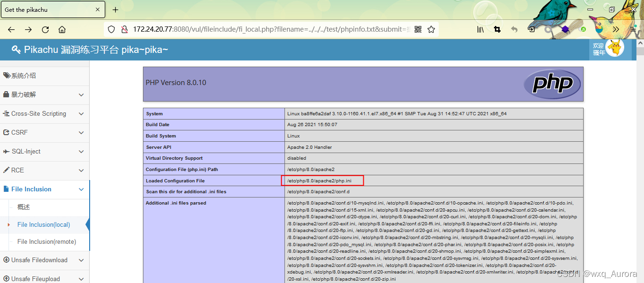Viewport: 644px width, 283px height.
Task: Go forward with the browser forward arrow
Action: point(28,29)
